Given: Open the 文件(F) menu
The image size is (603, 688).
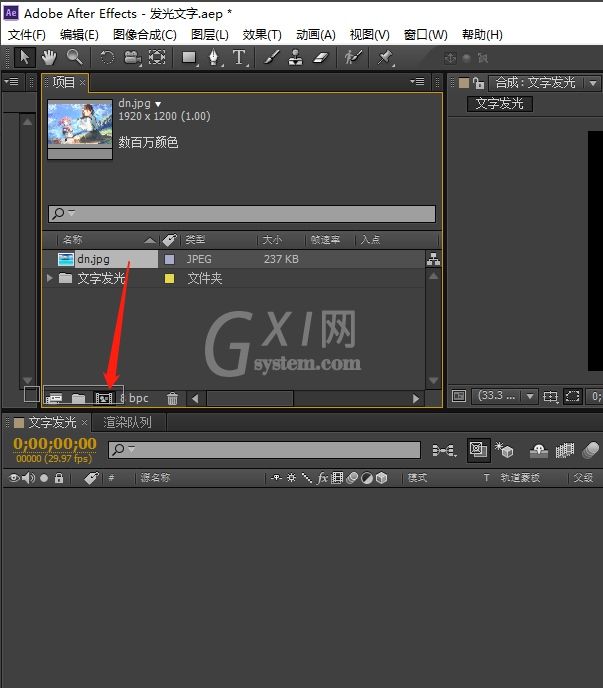Looking at the screenshot, I should point(27,35).
